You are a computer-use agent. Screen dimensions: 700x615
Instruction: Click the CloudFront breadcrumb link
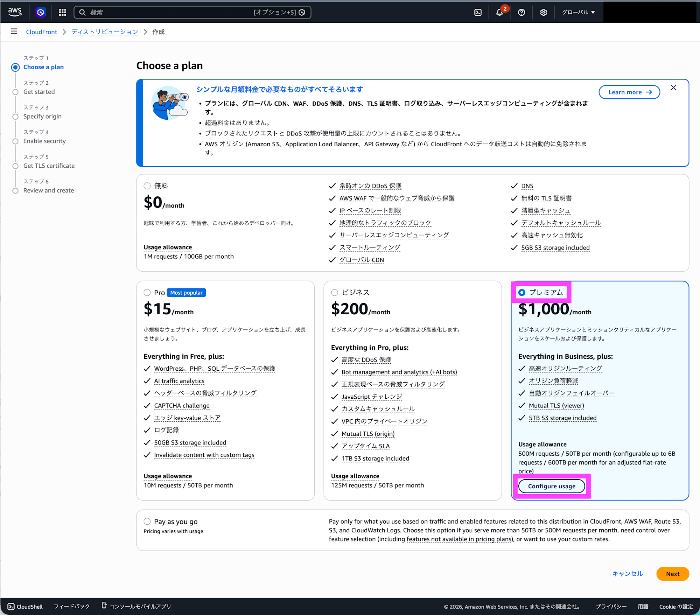[x=41, y=32]
